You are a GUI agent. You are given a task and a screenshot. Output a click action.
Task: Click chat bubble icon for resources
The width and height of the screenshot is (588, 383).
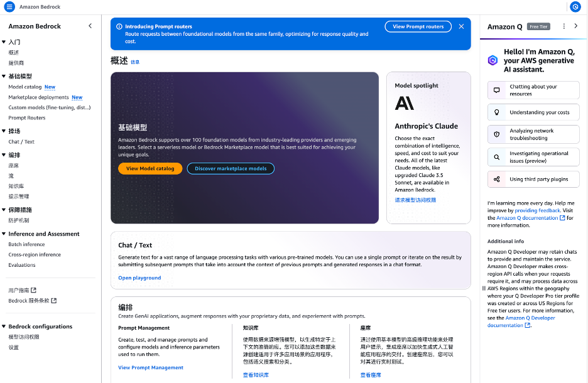pyautogui.click(x=496, y=90)
